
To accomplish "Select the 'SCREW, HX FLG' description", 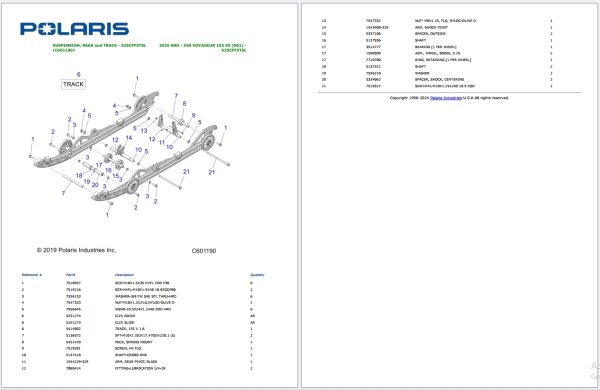I will [128, 349].
